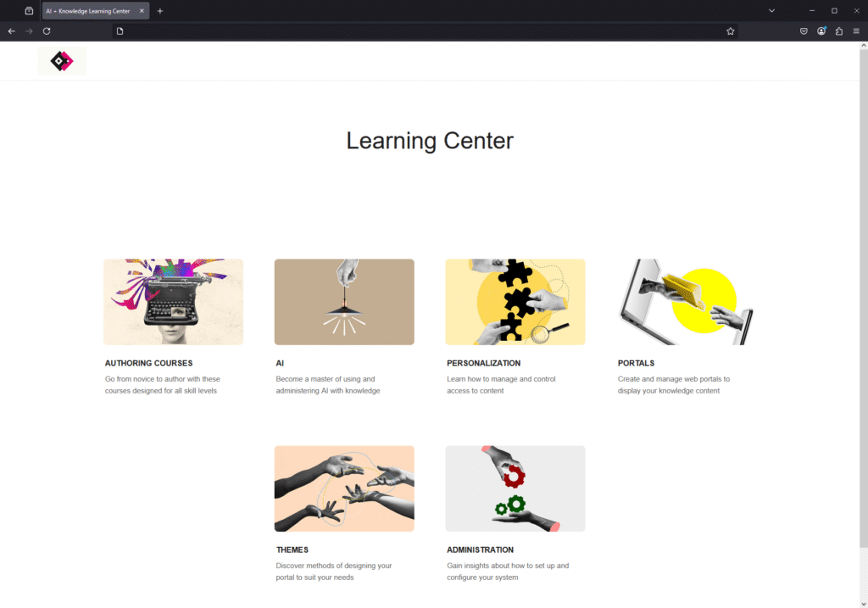Close the Knowledge Learning Center tab
This screenshot has width=868, height=608.
pyautogui.click(x=142, y=10)
